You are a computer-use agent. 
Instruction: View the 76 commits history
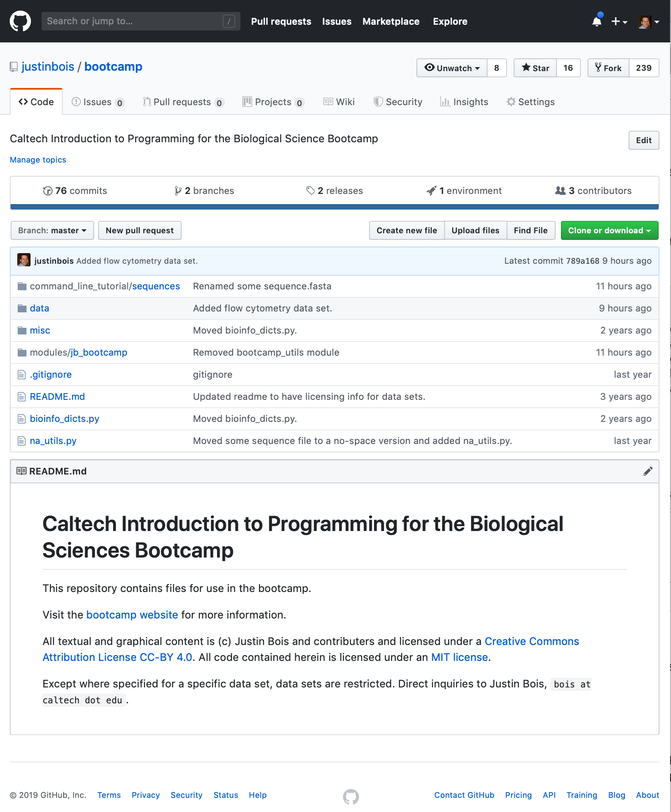(75, 191)
